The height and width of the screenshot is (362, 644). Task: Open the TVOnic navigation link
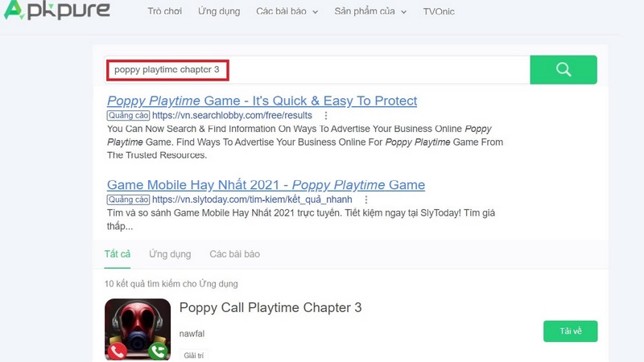click(439, 11)
